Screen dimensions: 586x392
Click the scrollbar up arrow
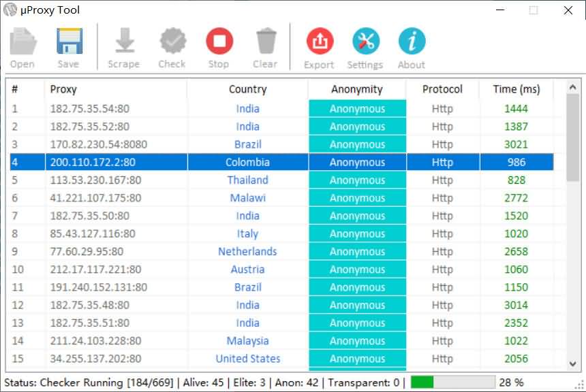coord(573,86)
